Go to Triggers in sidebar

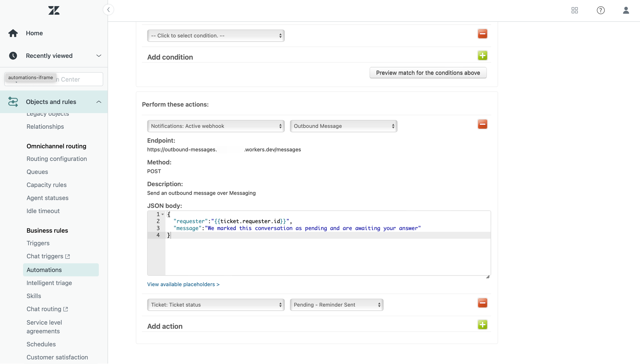38,243
